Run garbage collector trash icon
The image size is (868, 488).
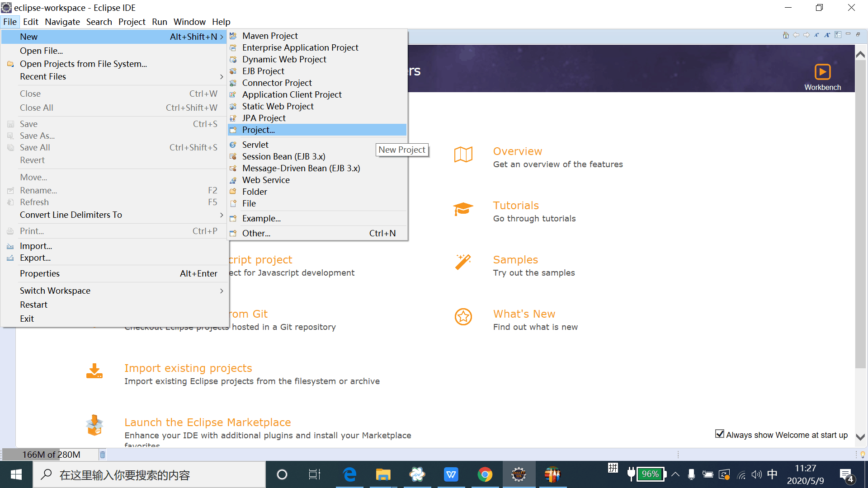[103, 455]
